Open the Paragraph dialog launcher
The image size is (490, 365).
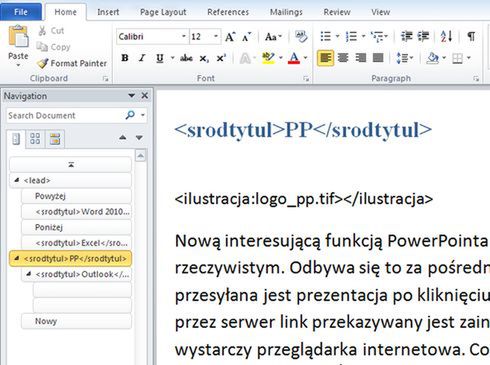(476, 79)
